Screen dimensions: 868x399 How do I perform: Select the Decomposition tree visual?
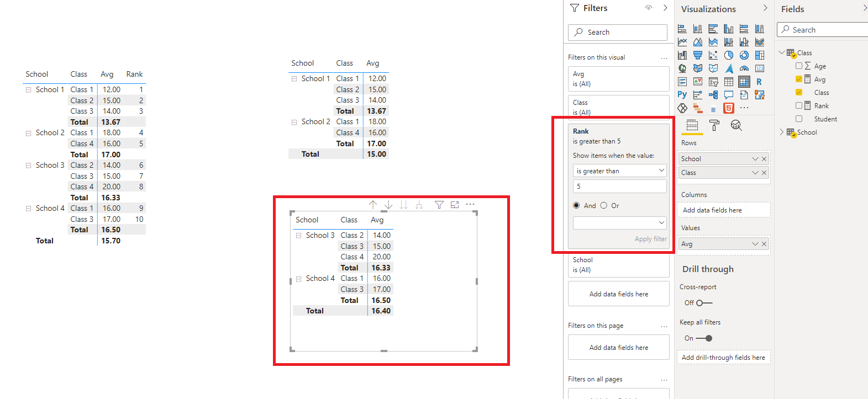tap(713, 95)
